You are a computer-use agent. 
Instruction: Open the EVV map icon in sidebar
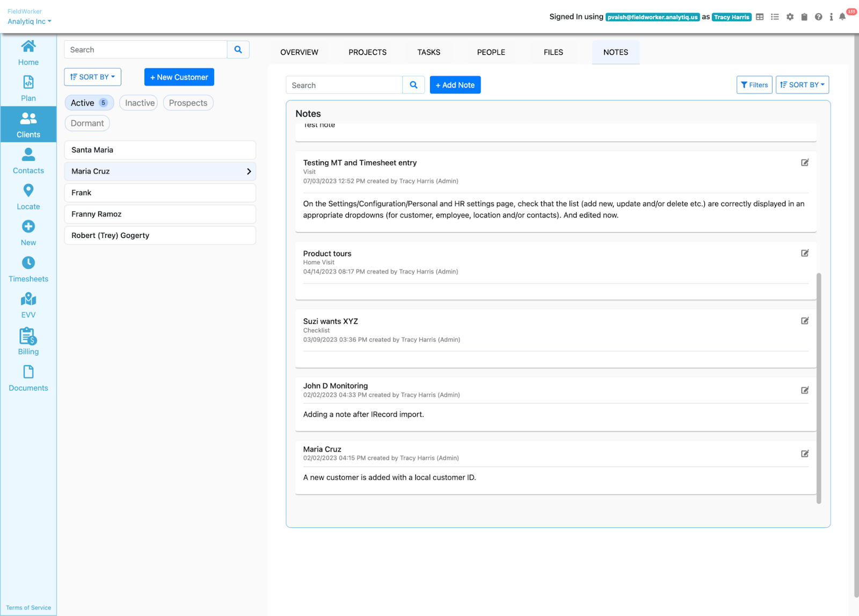(x=28, y=300)
